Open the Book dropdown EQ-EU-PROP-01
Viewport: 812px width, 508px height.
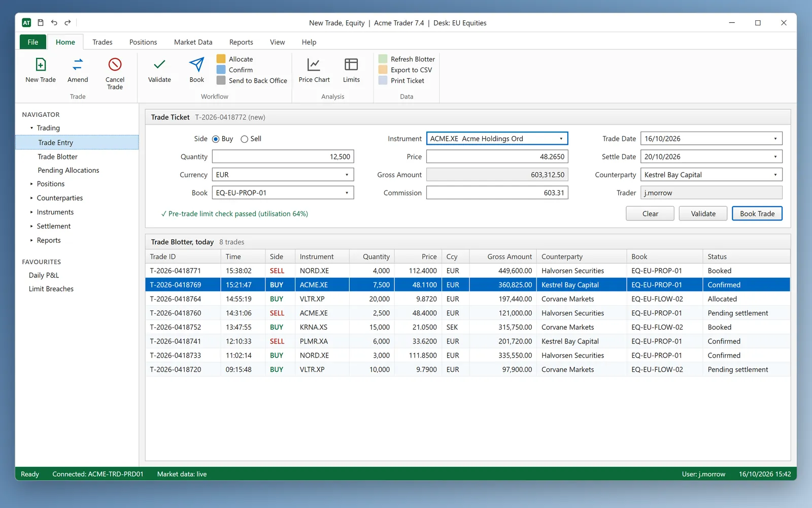coord(283,193)
